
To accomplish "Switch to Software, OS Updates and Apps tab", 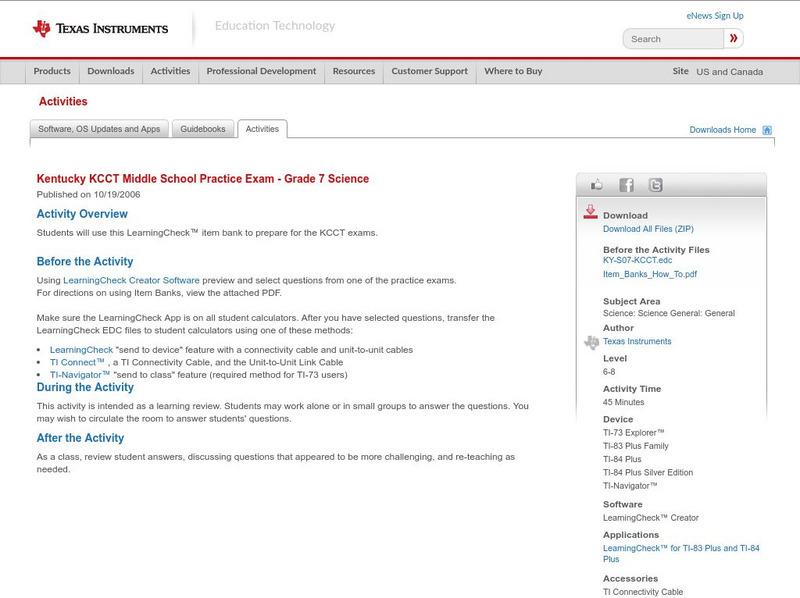I will (98, 128).
